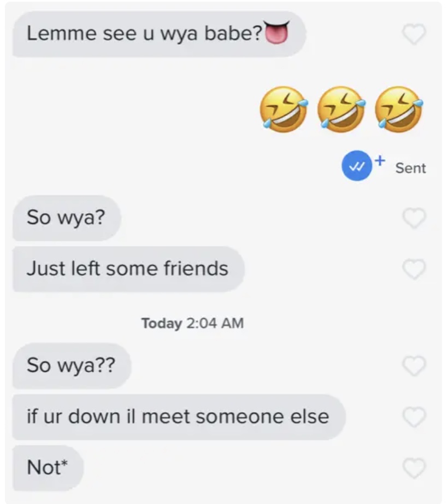Click the tongue emoji in first message
Viewport: 448px width, 504px height.
tap(277, 32)
